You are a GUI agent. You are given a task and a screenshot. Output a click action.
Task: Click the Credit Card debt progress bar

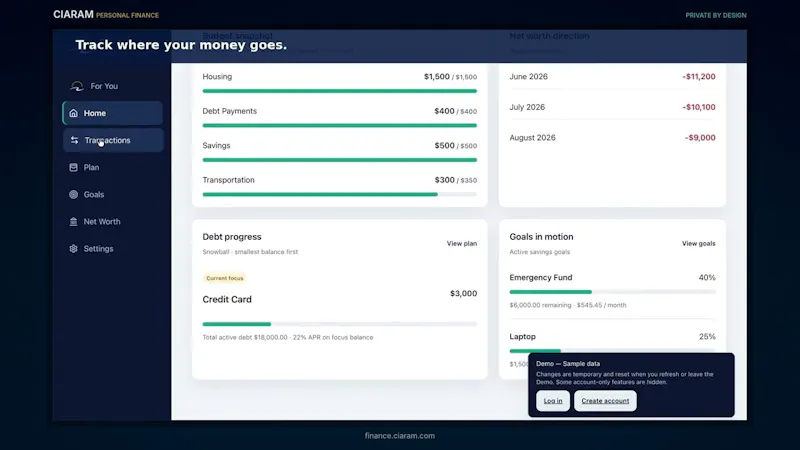pyautogui.click(x=340, y=324)
